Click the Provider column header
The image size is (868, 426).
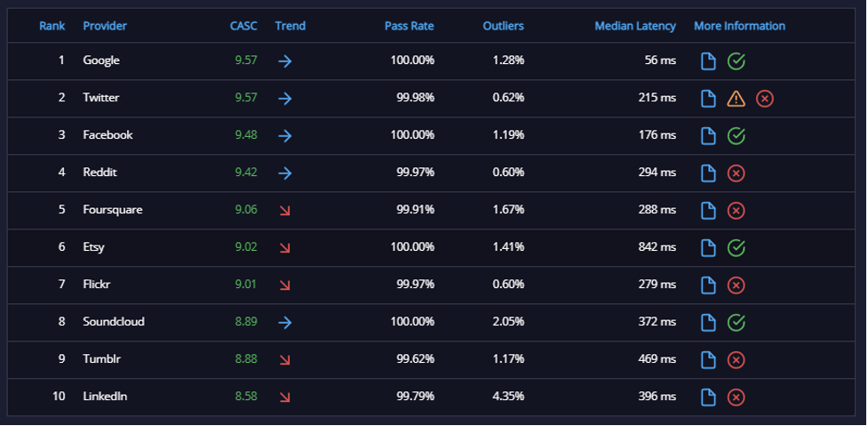click(x=105, y=26)
